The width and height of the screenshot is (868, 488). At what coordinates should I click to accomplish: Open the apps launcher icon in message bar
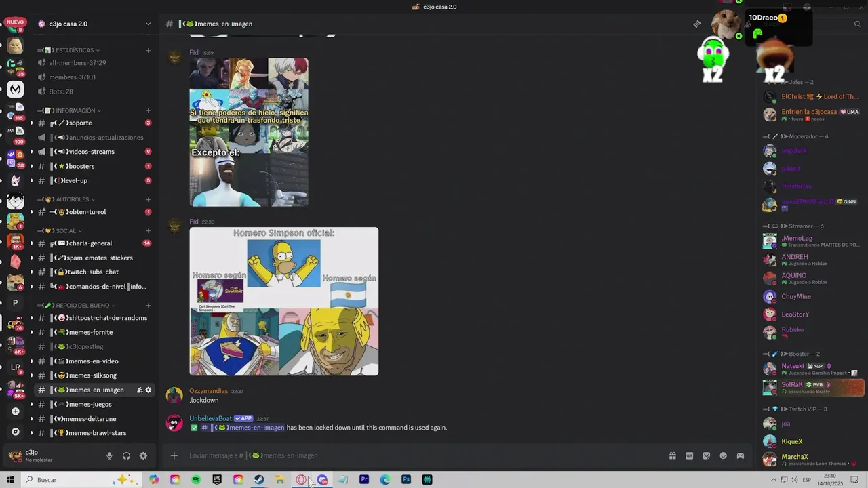click(741, 456)
